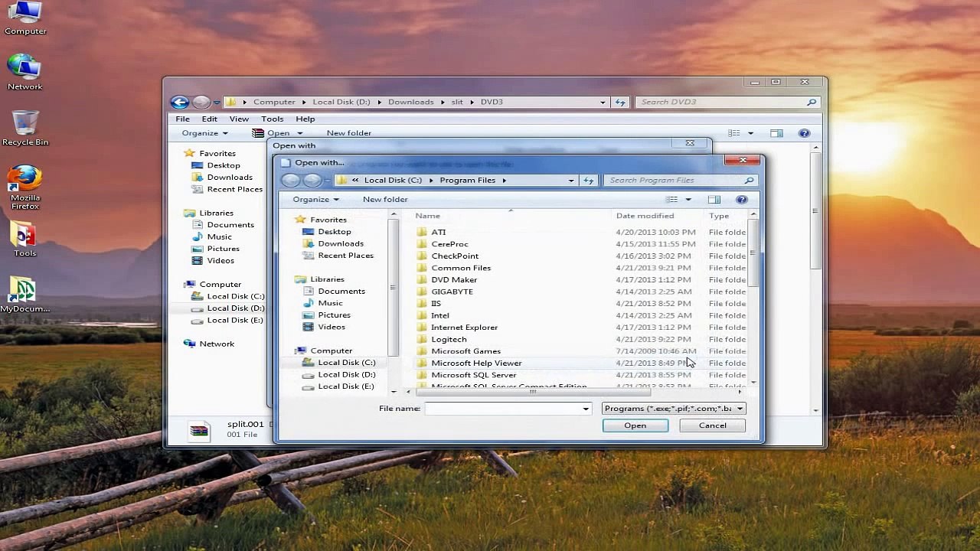
Task: Open the MyDocuments desktop shortcut
Action: click(x=24, y=295)
